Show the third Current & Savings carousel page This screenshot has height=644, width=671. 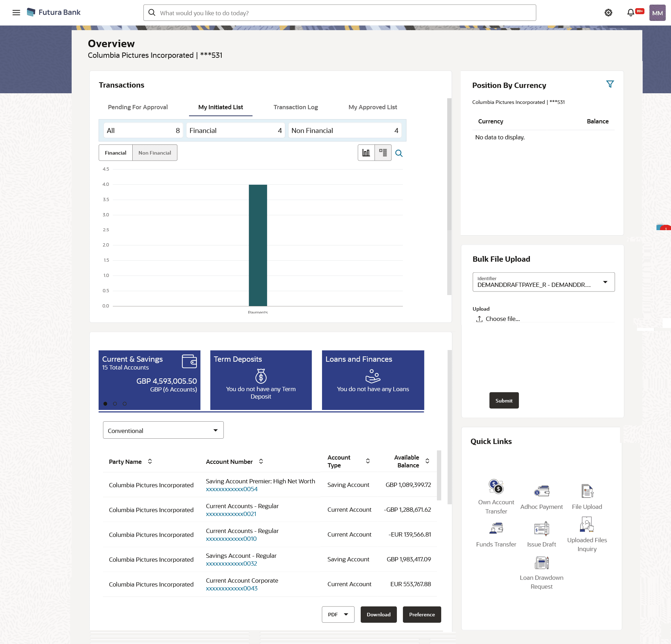click(124, 404)
